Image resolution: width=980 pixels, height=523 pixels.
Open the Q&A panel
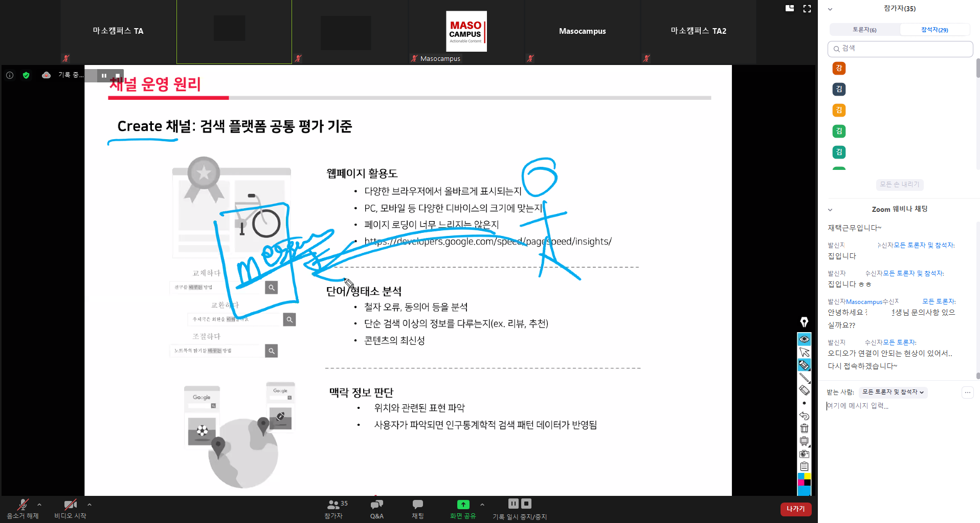click(x=376, y=509)
